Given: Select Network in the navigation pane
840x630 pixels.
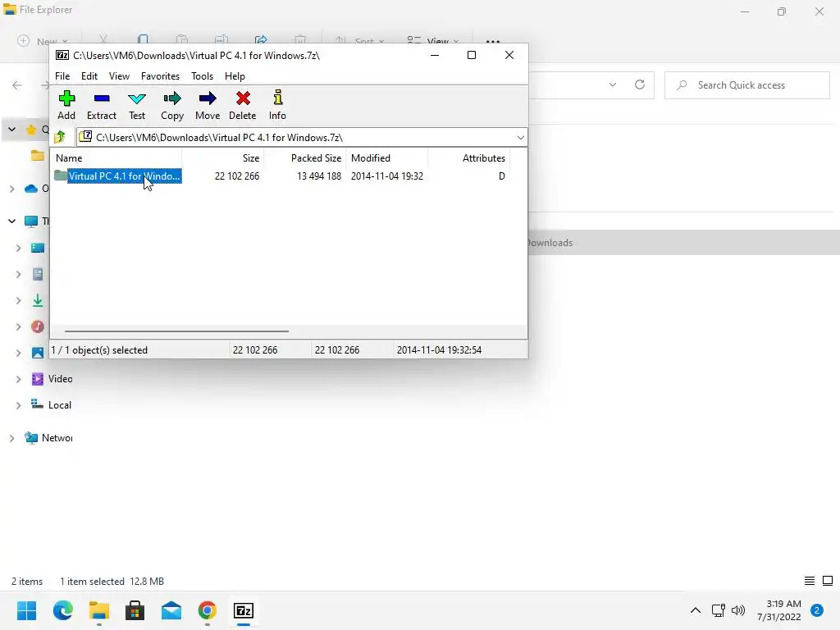Looking at the screenshot, I should tap(48, 438).
